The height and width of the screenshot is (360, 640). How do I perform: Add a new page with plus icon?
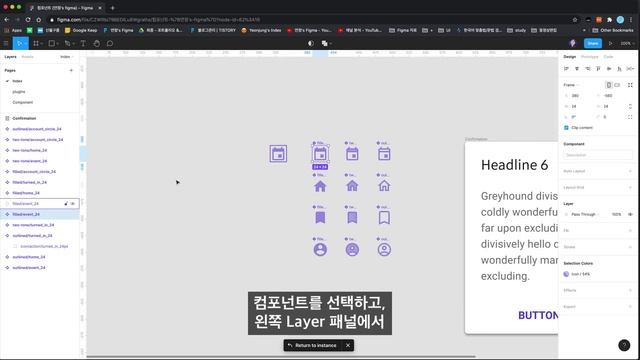(x=71, y=70)
